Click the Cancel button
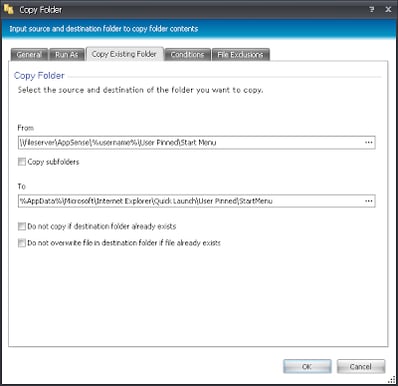Image resolution: width=398 pixels, height=386 pixels. tap(361, 367)
